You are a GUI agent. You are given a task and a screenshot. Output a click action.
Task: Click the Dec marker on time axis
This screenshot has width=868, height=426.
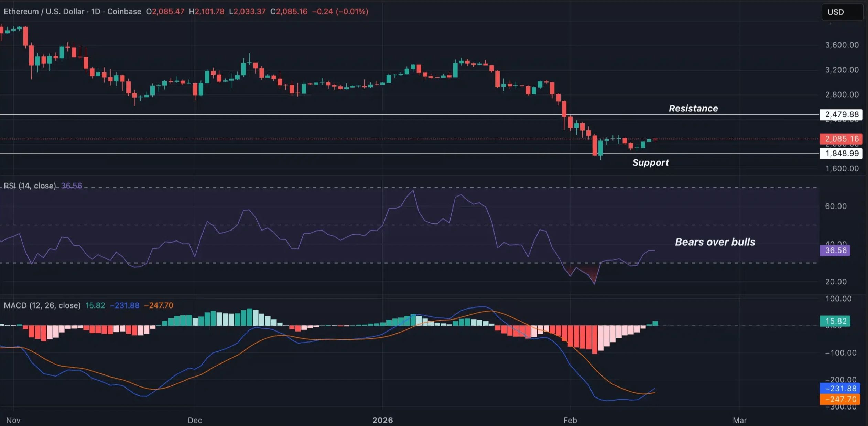(195, 420)
